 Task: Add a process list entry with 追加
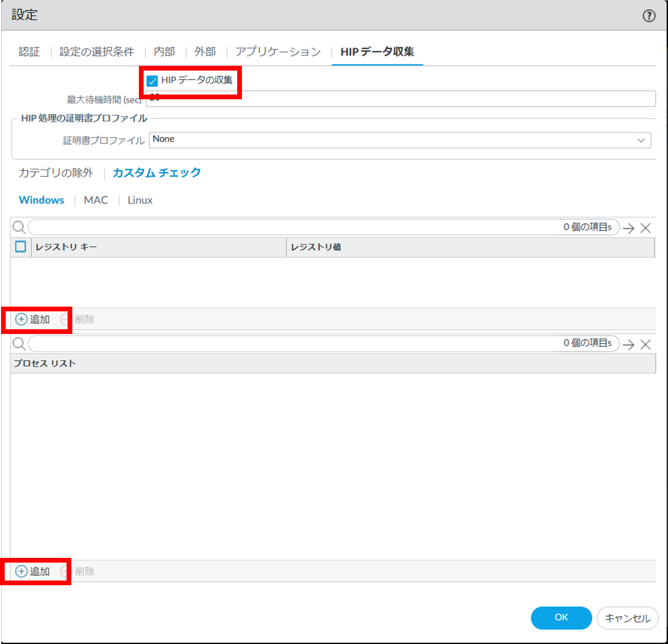click(33, 571)
